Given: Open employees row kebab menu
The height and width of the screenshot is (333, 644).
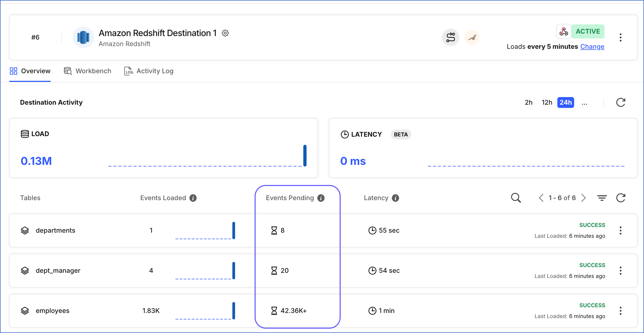Looking at the screenshot, I should pos(620,311).
